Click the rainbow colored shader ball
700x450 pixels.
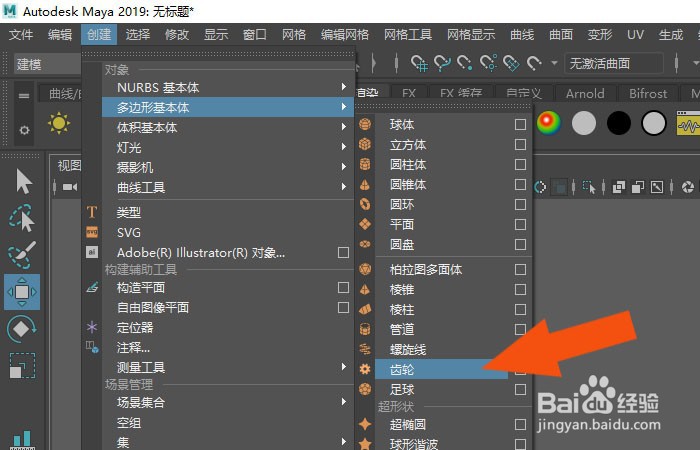549,123
